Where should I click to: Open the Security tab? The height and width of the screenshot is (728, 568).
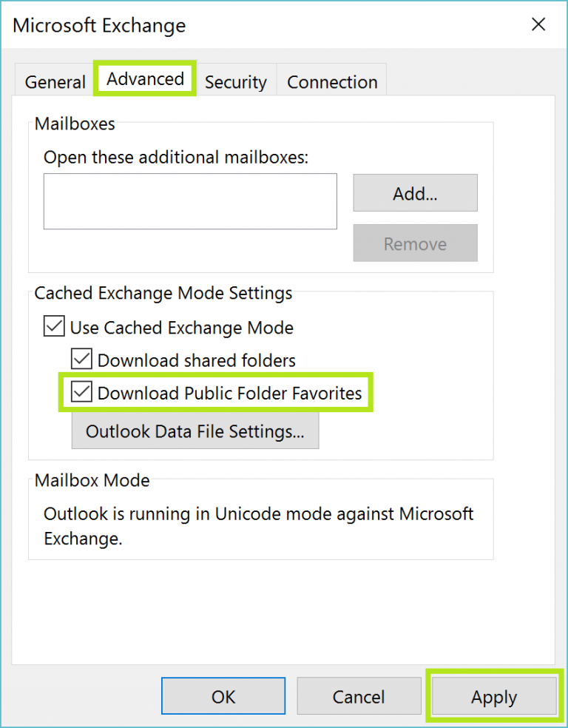[236, 81]
